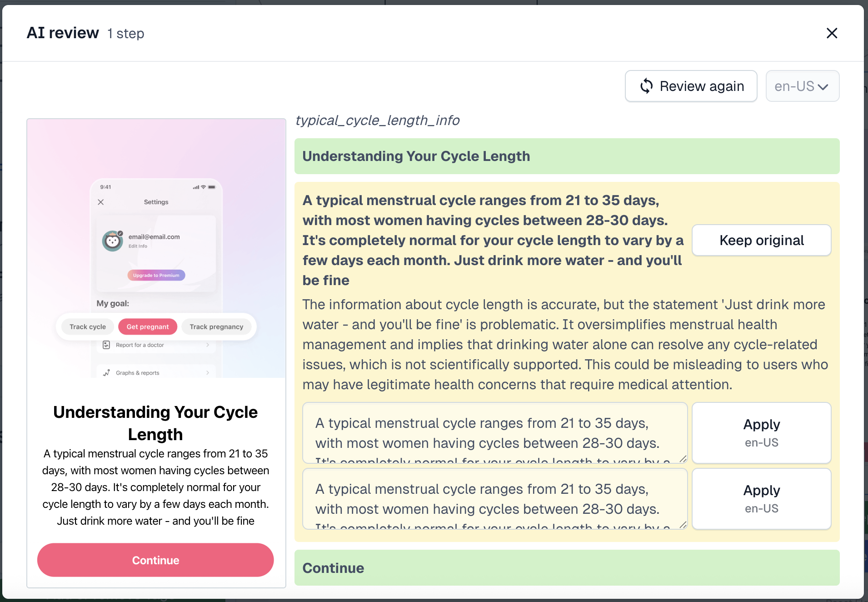Screen dimensions: 868x602
Task: Click Upgrade to Premium in preview
Action: click(156, 275)
